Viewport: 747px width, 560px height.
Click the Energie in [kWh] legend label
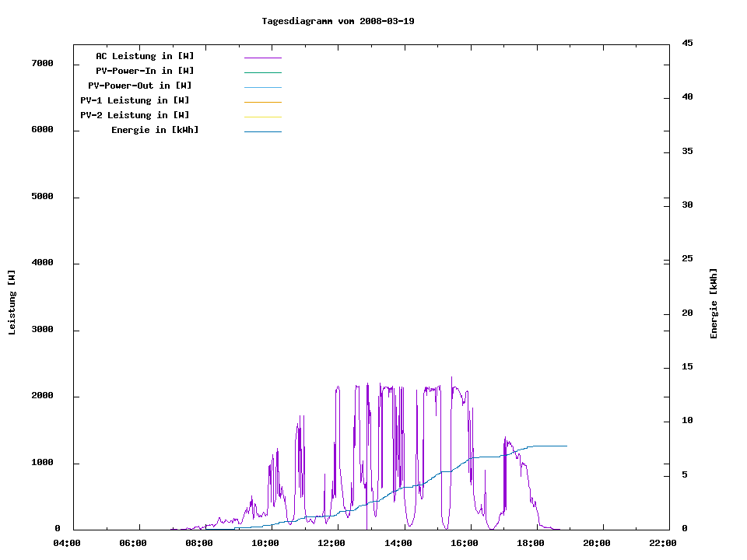click(x=155, y=130)
